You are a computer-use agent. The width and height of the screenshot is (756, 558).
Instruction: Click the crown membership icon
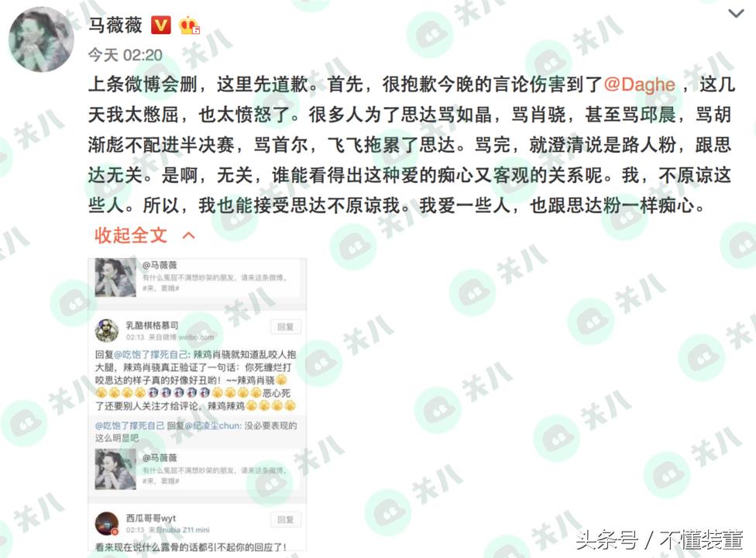click(188, 26)
